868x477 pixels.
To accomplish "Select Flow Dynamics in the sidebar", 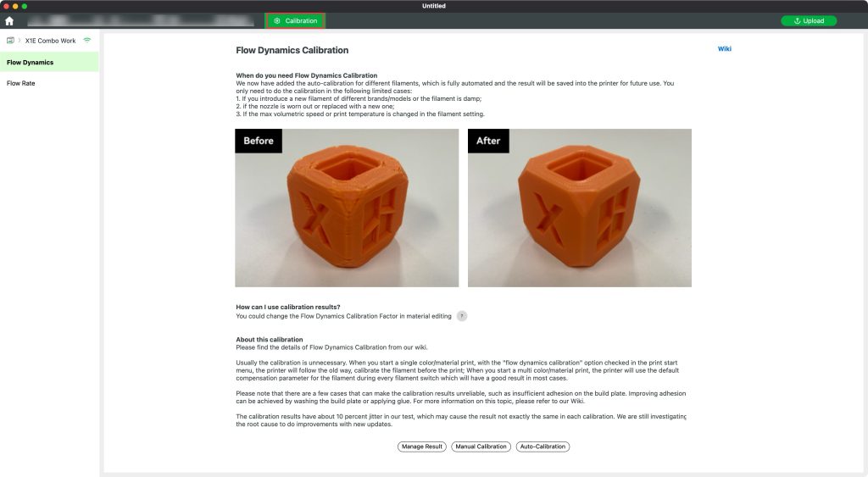I will (x=49, y=62).
